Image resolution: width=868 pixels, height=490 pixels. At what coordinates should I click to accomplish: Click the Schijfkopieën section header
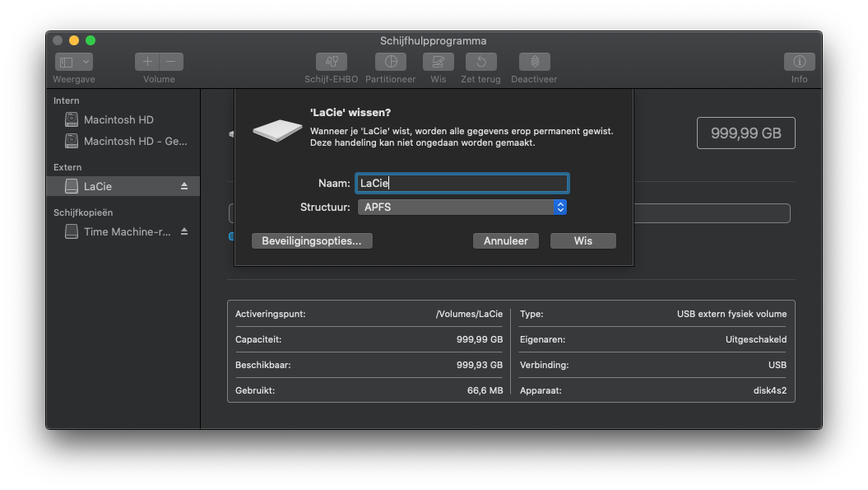(83, 212)
